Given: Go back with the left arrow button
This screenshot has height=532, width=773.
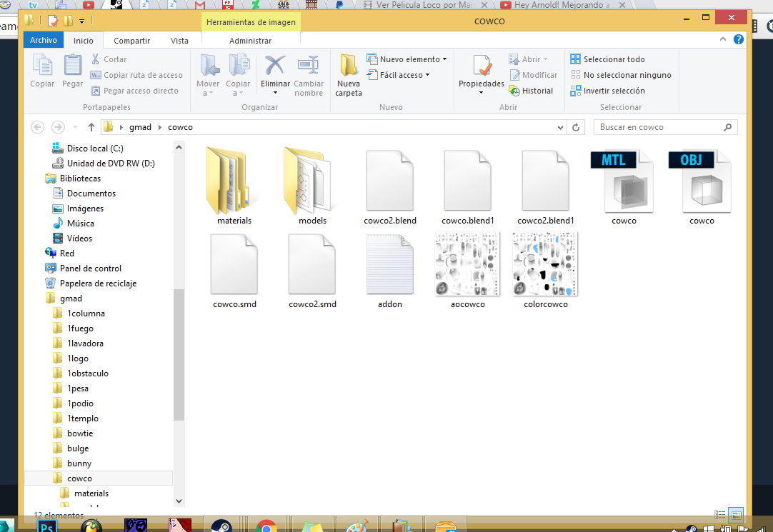Looking at the screenshot, I should coord(37,127).
